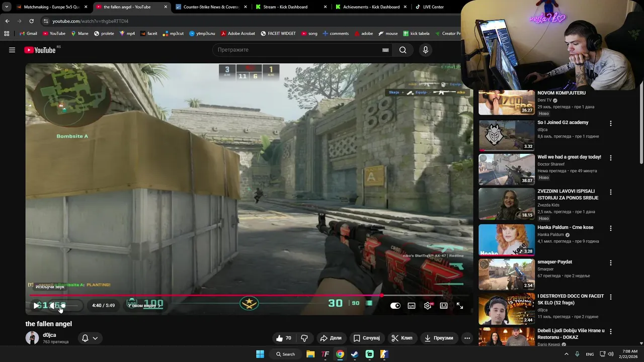The image size is (644, 362).
Task: Open options menu for smaqser-Paydat video
Action: [x=611, y=263]
